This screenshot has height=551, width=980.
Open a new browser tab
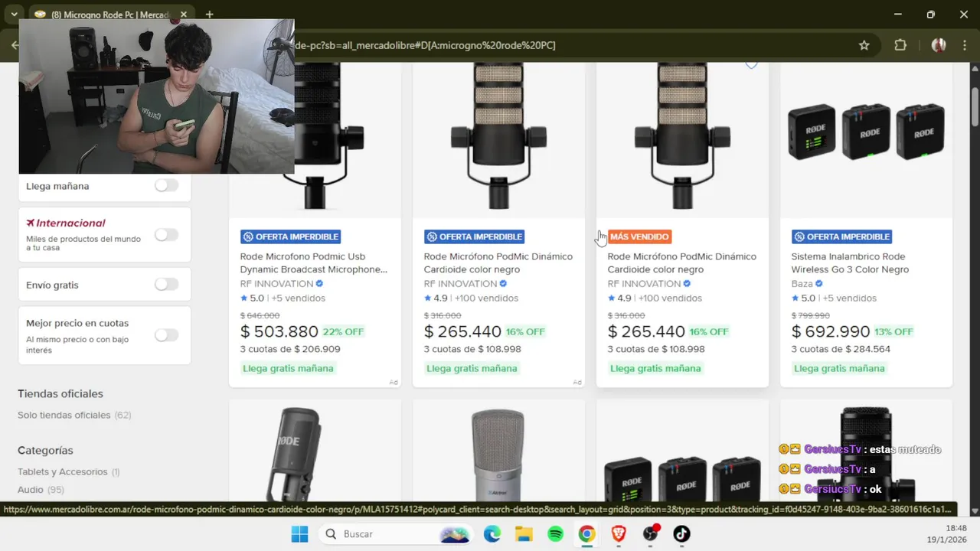click(x=209, y=15)
